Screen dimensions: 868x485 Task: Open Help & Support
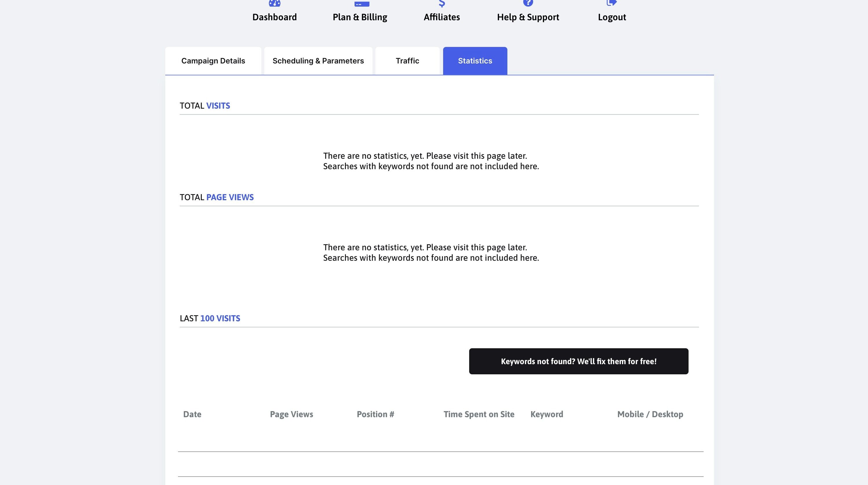[528, 17]
